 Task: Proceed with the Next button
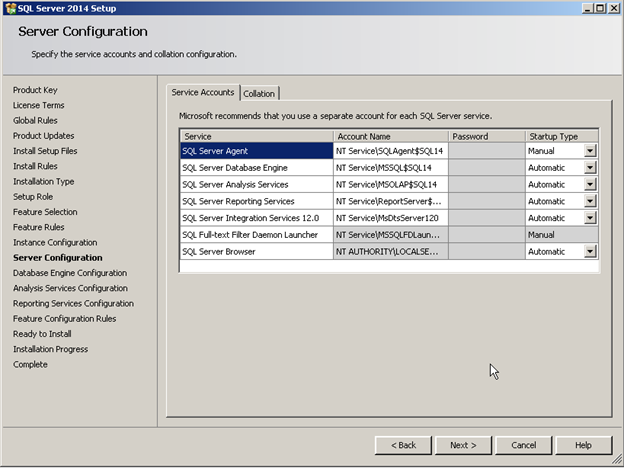463,445
